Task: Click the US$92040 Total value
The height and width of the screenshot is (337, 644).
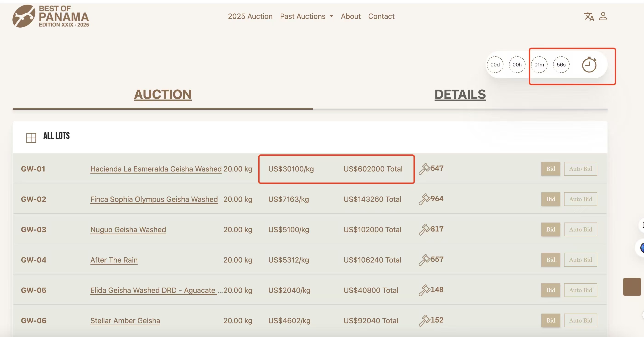Action: coord(371,320)
